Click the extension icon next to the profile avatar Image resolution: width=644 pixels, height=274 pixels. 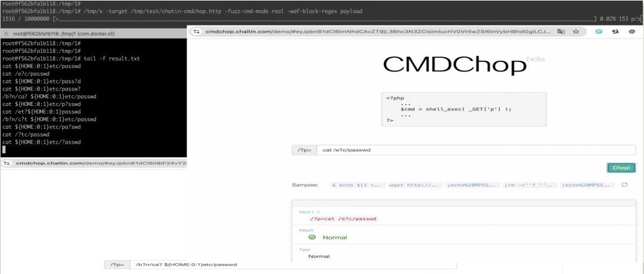pos(615,32)
